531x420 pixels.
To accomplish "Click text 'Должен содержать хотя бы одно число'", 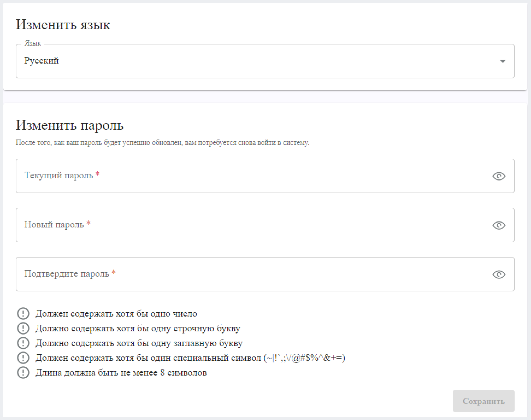I will pyautogui.click(x=116, y=314).
